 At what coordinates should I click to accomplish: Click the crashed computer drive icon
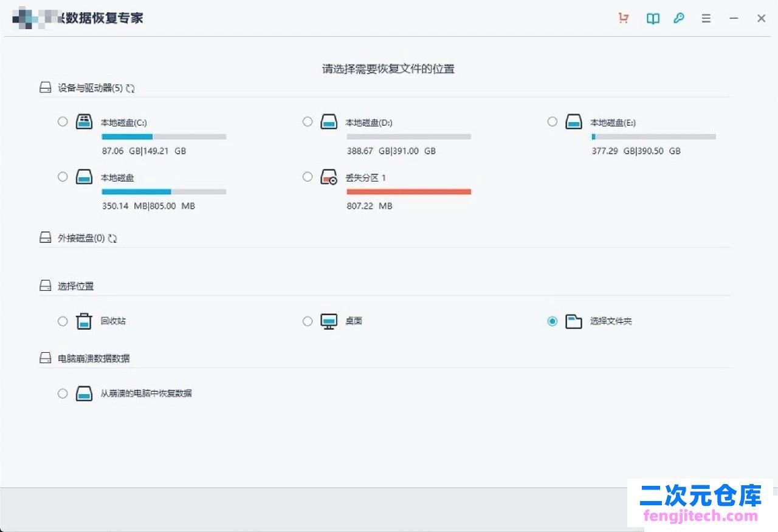[x=84, y=394]
